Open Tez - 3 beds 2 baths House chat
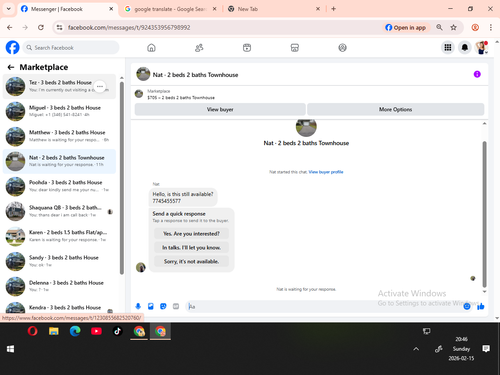500x375 pixels. [59, 86]
